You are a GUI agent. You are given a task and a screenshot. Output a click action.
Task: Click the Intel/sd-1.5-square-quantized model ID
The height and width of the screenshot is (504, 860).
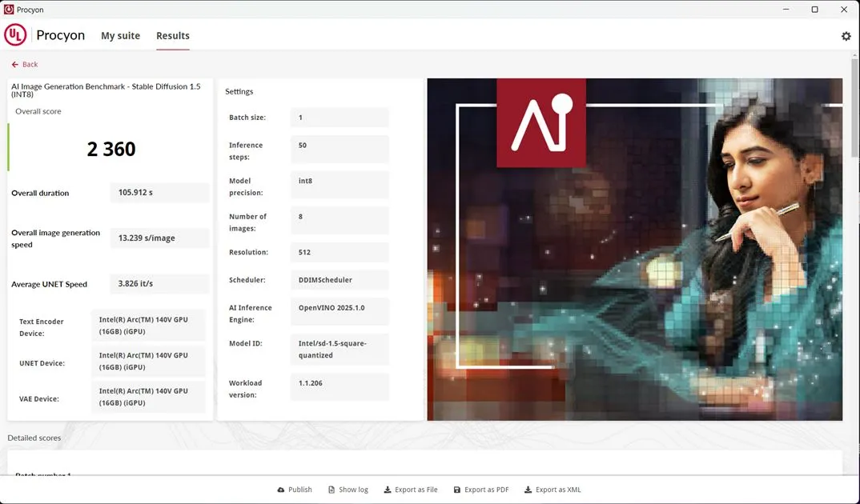[x=340, y=349]
